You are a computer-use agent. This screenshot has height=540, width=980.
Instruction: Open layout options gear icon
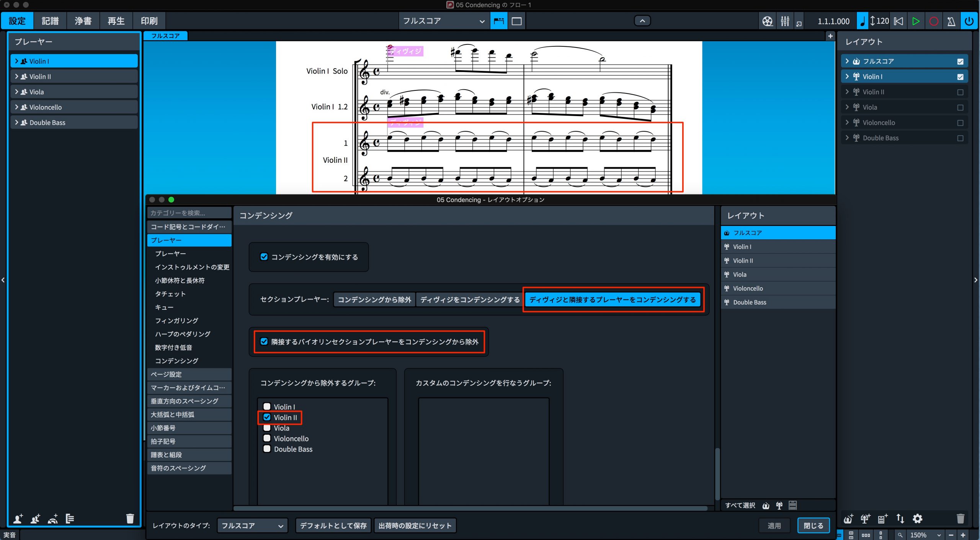tap(918, 519)
